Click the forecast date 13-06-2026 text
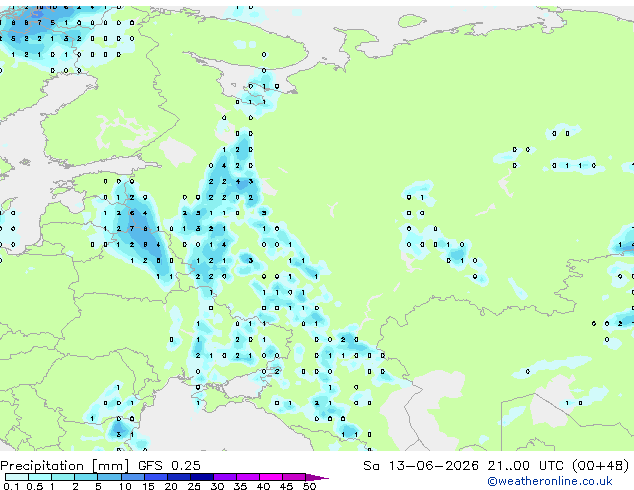634x490 pixels. click(x=433, y=465)
